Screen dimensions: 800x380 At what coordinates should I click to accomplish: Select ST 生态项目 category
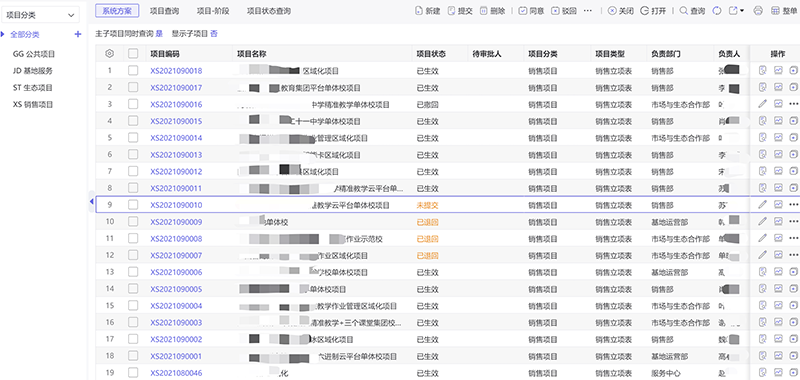[33, 87]
